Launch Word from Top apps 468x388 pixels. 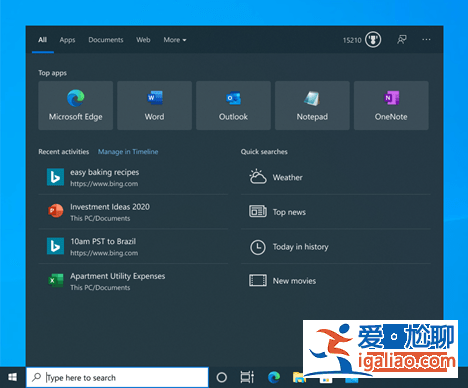(154, 105)
